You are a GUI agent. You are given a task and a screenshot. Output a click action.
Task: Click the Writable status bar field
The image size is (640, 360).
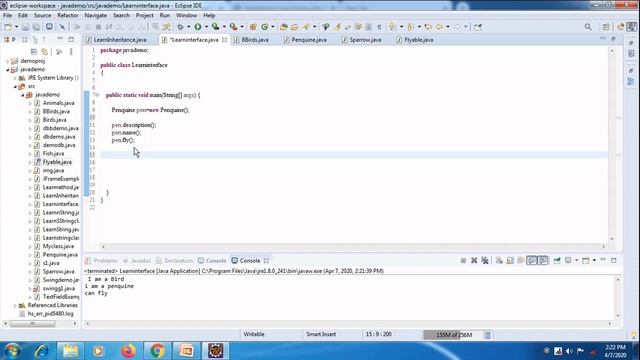point(254,334)
